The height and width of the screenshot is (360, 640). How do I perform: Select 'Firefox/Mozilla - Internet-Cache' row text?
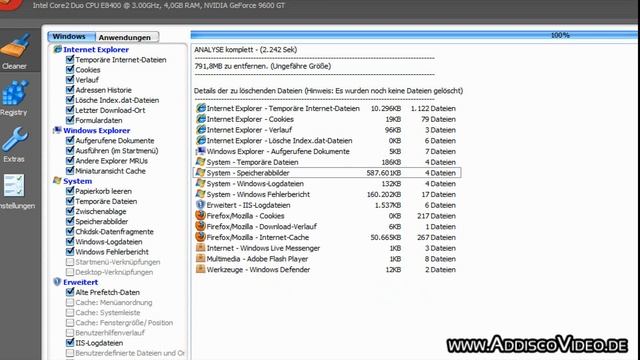click(x=258, y=238)
